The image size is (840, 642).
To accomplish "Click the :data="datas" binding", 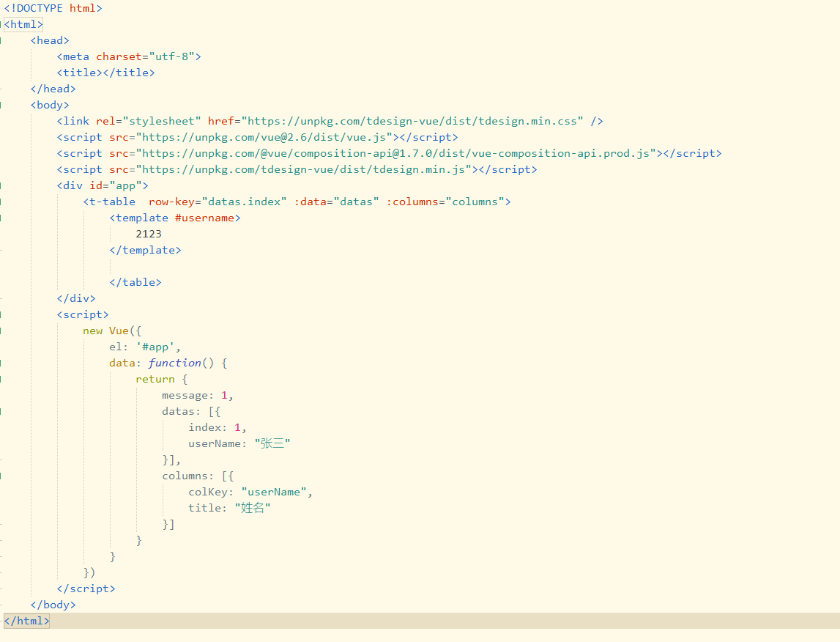I will click(x=336, y=202).
